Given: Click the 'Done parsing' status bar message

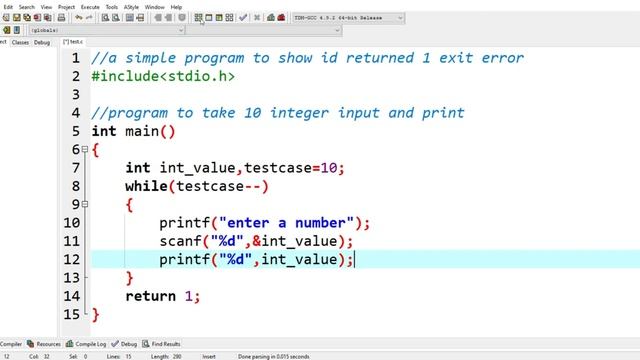Looking at the screenshot, I should tap(273, 356).
